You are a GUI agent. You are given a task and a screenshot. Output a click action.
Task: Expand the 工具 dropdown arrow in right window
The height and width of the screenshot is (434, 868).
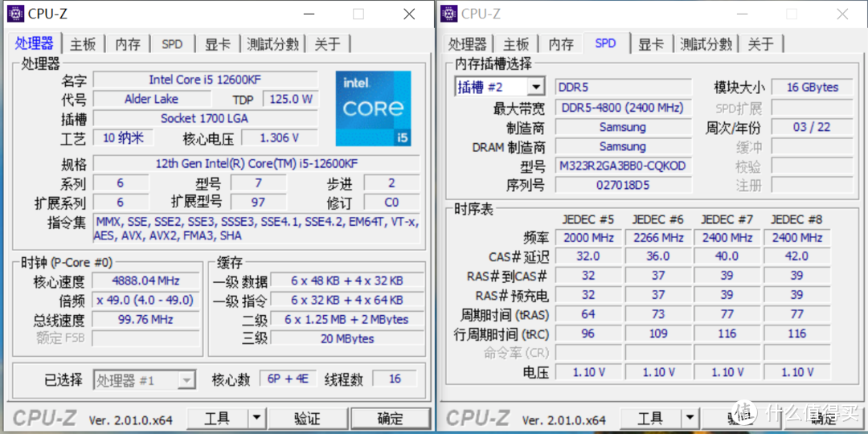(690, 418)
